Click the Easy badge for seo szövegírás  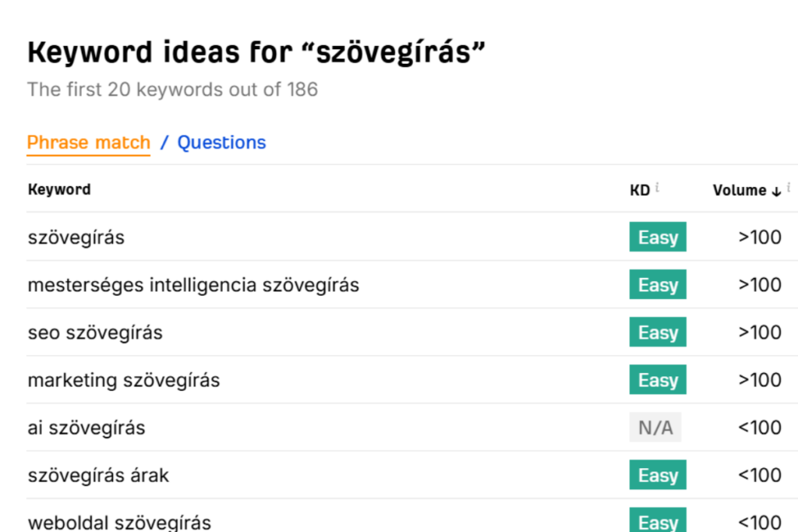click(657, 332)
